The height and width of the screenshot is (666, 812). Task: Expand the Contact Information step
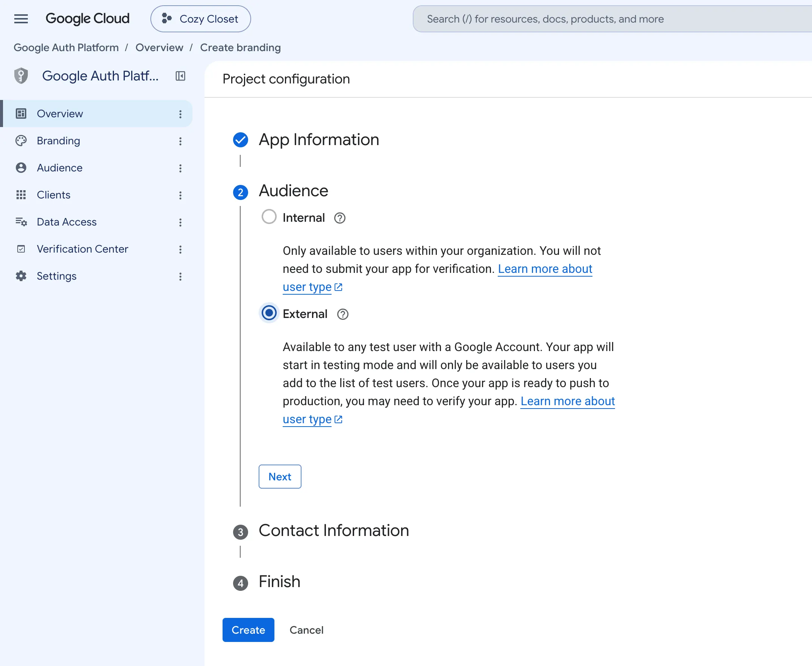point(334,531)
